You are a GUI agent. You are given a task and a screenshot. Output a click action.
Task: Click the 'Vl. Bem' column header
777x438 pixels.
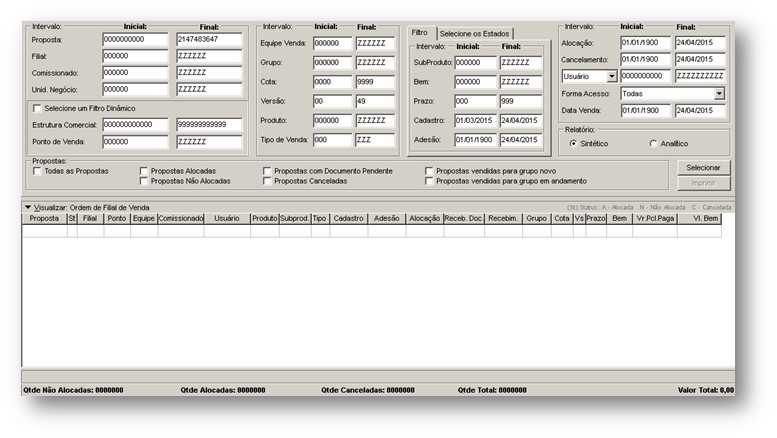[699, 219]
